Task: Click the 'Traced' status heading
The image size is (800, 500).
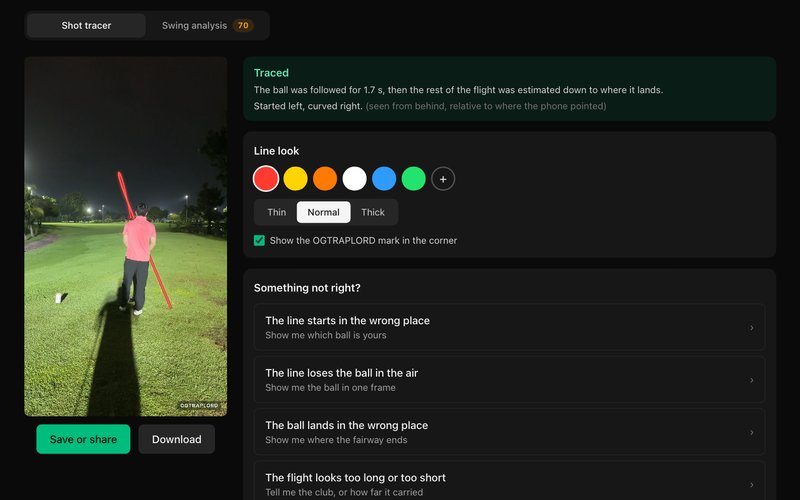Action: (x=271, y=73)
